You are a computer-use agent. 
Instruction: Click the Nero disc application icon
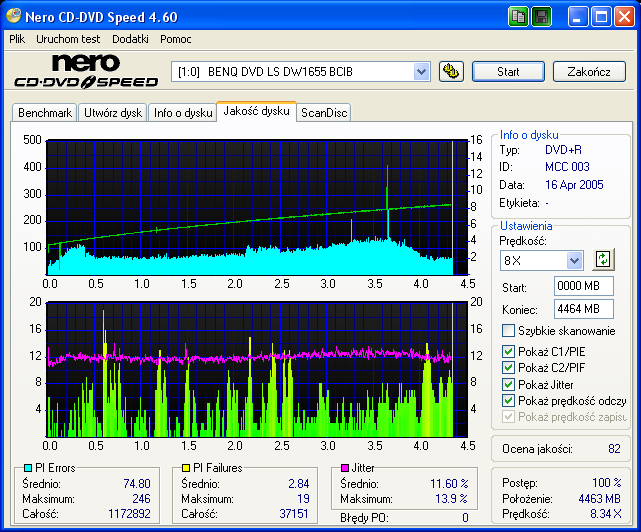pos(13,16)
